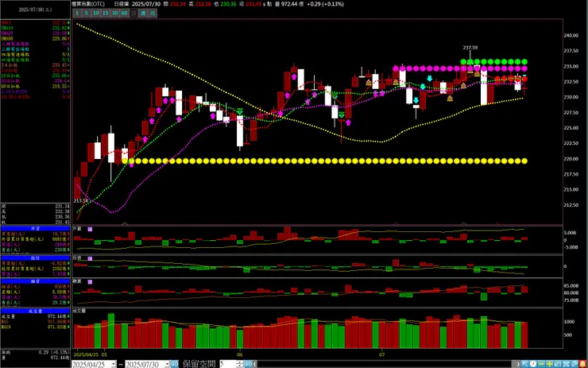
Task: Click the SMA5 legend row
Action: point(35,23)
